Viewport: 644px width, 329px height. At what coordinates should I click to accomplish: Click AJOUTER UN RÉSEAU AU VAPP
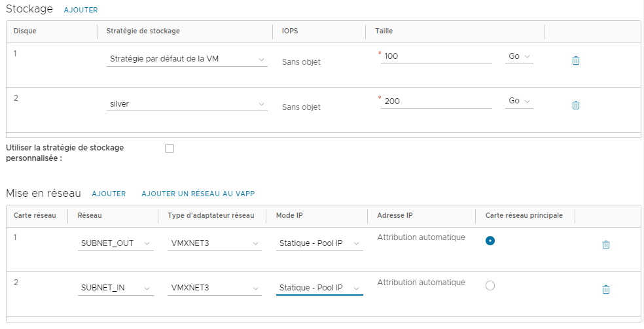[x=198, y=194]
